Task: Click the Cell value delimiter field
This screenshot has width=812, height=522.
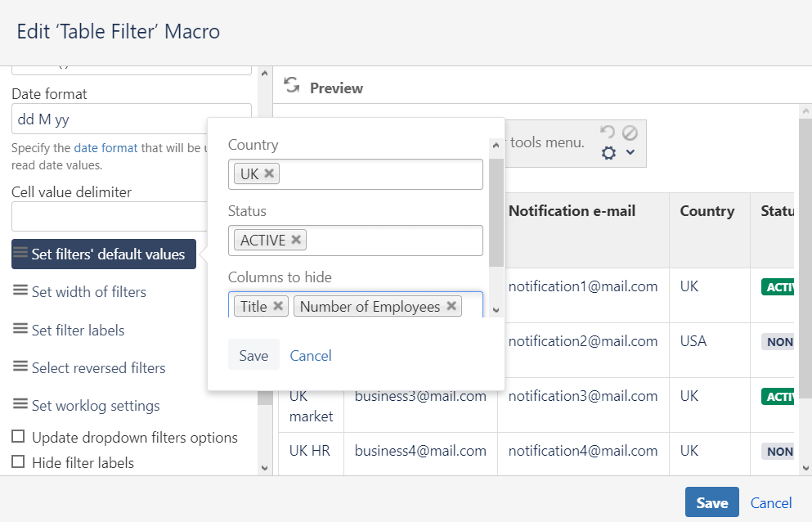Action: coord(110,216)
